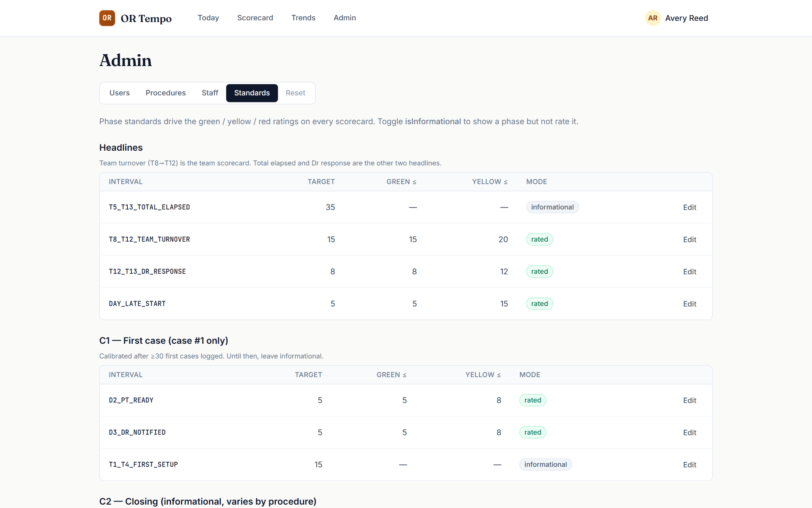Viewport: 812px width, 508px height.
Task: Click rated badge for T12_T13_DR_RESPONSE
Action: [x=539, y=271]
